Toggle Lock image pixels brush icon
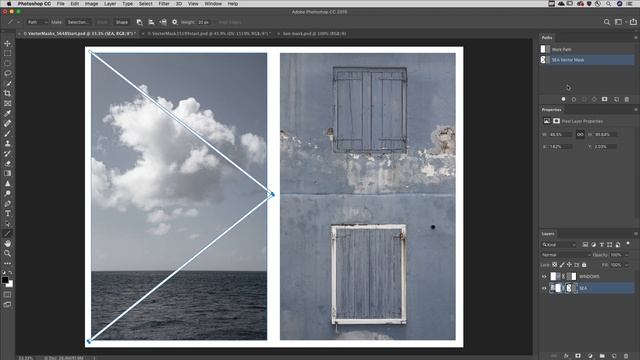 tap(562, 265)
